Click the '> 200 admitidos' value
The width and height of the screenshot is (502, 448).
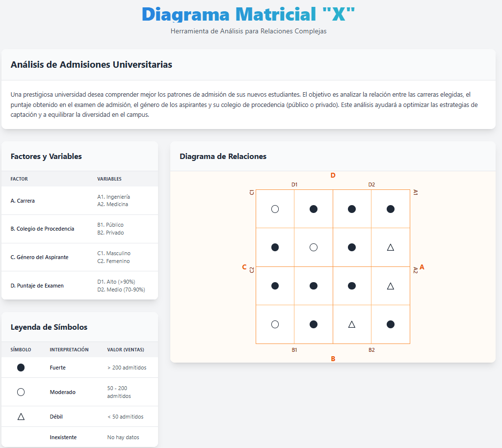tap(127, 368)
